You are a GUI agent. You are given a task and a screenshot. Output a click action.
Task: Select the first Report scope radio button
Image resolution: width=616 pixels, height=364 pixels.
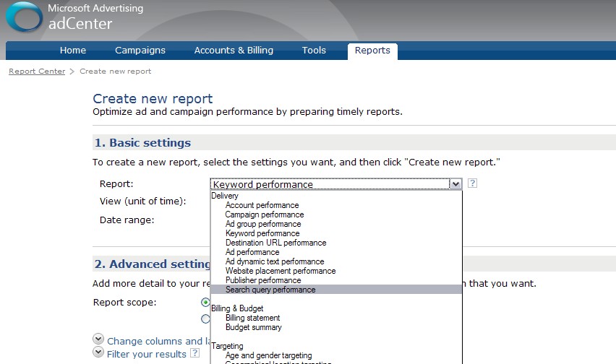coord(205,303)
